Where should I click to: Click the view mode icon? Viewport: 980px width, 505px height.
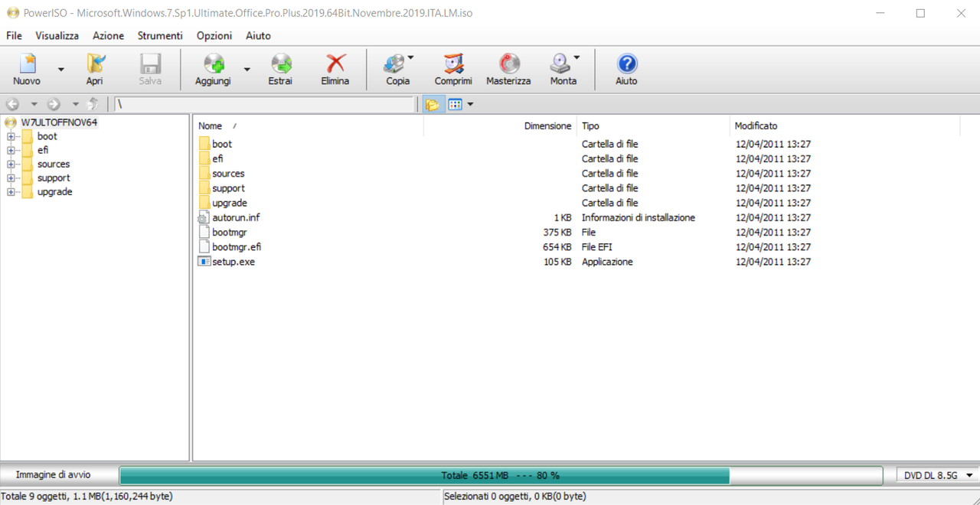point(455,104)
